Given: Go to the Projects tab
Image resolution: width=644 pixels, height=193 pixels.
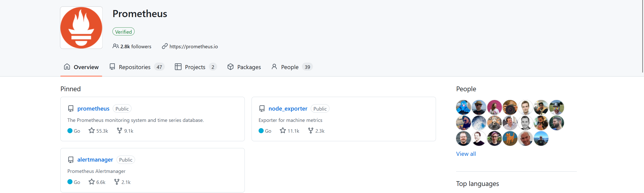Looking at the screenshot, I should pyautogui.click(x=196, y=67).
